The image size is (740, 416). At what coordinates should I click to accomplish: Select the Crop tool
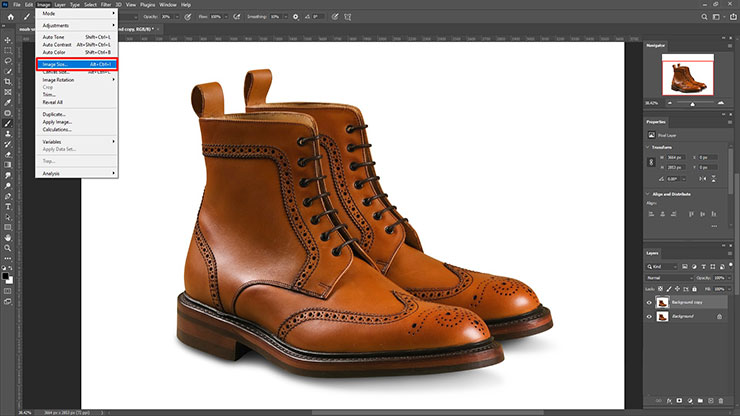click(x=8, y=81)
